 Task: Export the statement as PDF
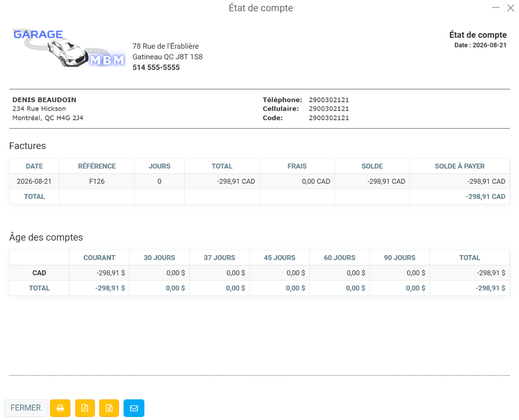[x=85, y=408]
